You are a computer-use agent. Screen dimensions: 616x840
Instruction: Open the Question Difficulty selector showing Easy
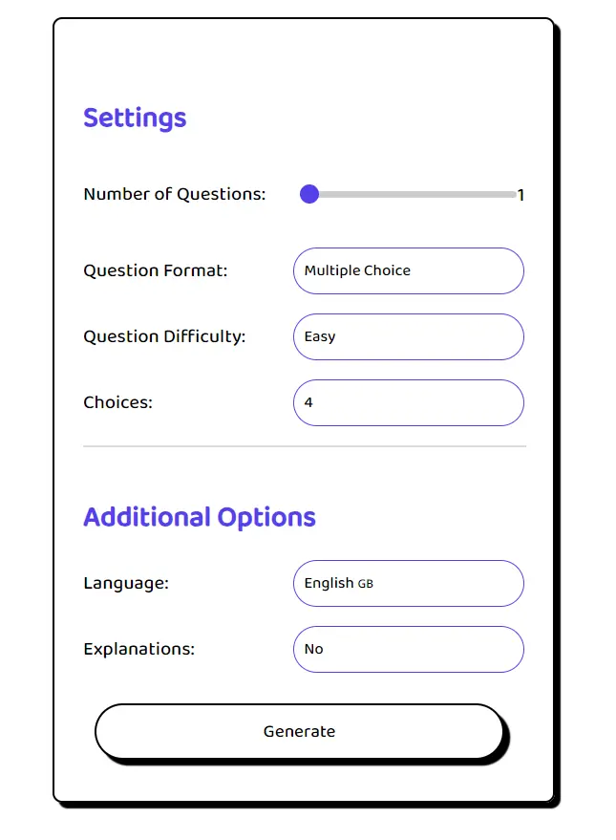408,336
